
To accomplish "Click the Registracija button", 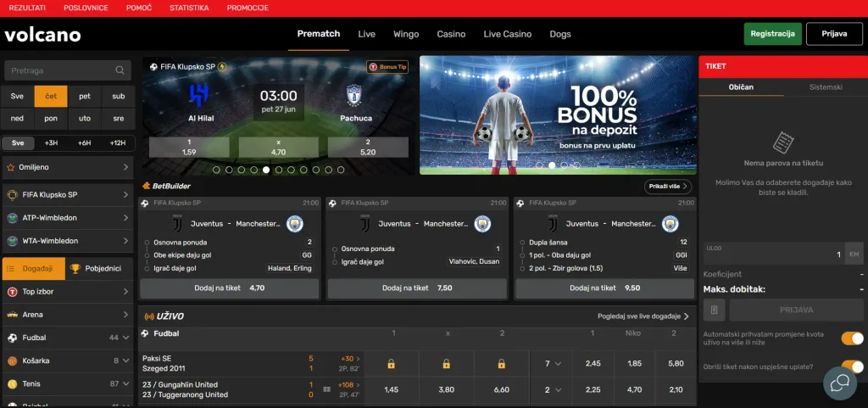I will (773, 34).
